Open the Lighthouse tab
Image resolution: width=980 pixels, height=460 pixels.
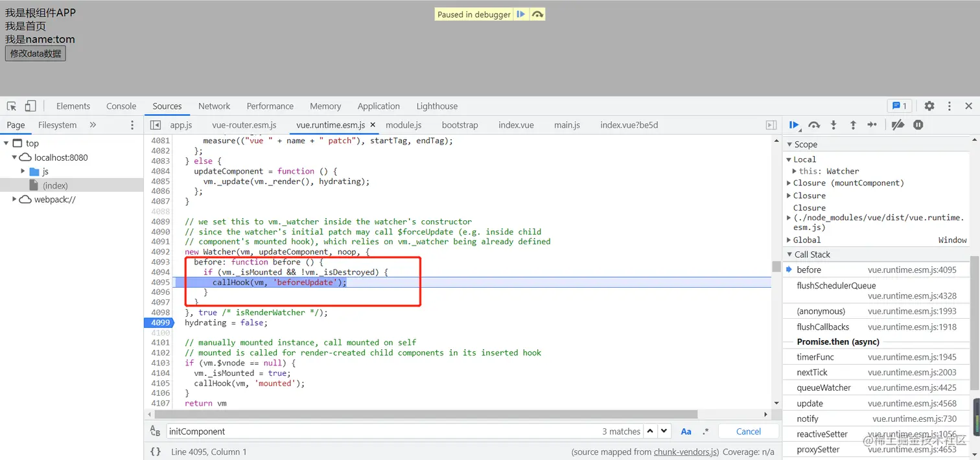point(437,106)
